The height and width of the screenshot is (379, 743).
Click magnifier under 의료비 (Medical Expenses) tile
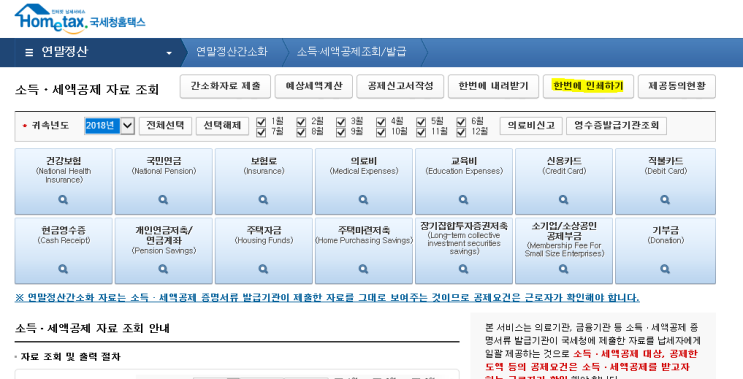(x=363, y=200)
